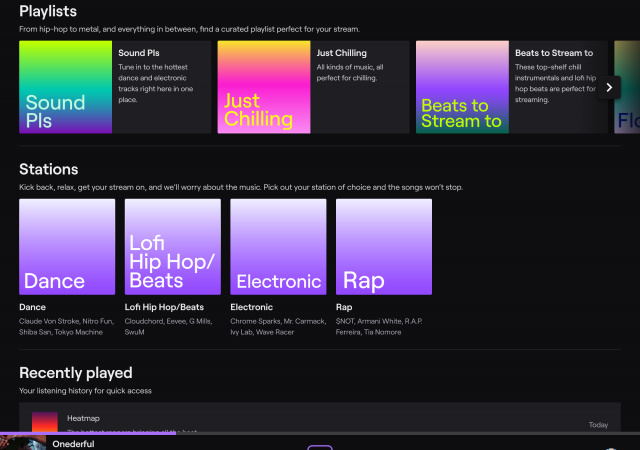This screenshot has width=640, height=450.
Task: Click the Dance label below its tile
Action: tap(33, 307)
